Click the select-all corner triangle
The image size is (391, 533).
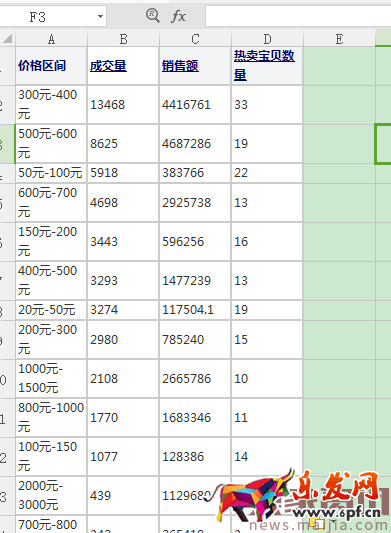tap(7, 38)
